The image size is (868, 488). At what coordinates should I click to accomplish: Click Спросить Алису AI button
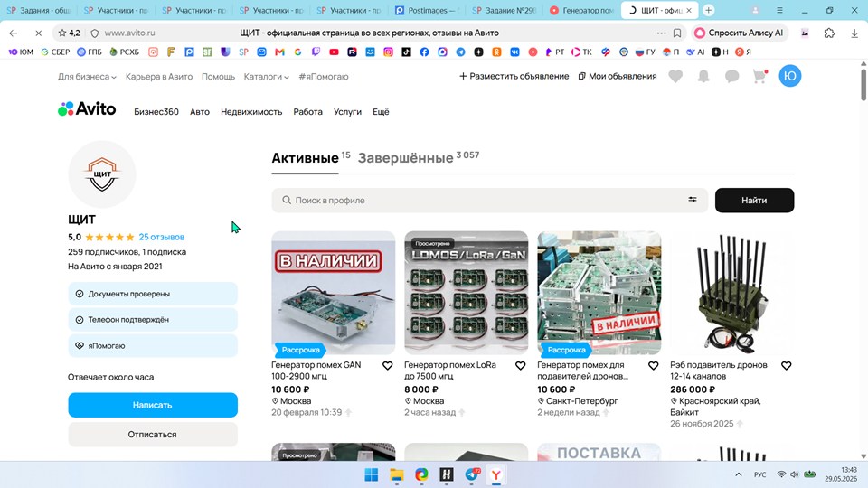739,33
